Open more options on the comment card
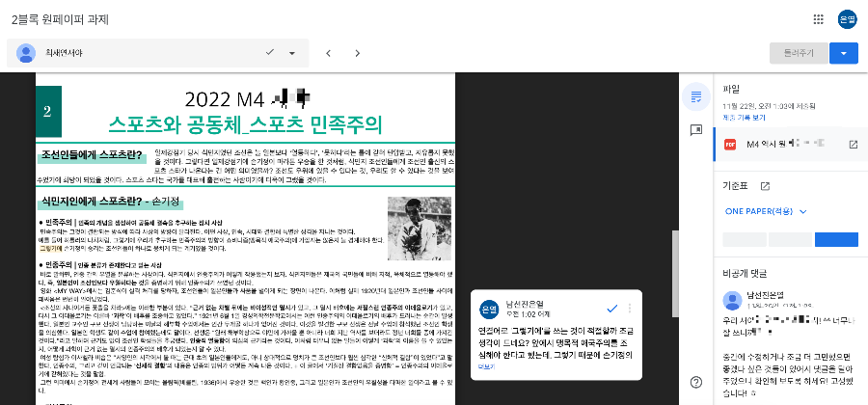868x405 pixels. click(x=630, y=309)
